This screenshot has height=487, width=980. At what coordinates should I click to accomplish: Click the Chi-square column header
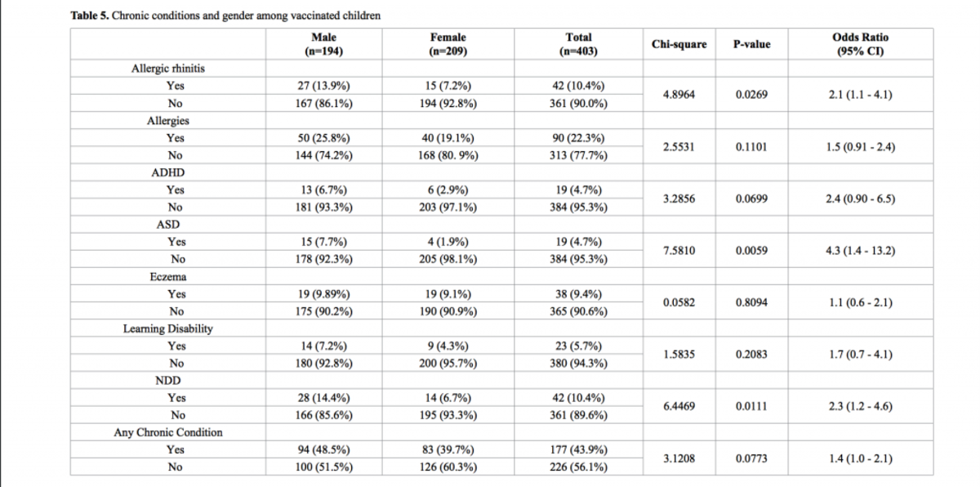(679, 43)
